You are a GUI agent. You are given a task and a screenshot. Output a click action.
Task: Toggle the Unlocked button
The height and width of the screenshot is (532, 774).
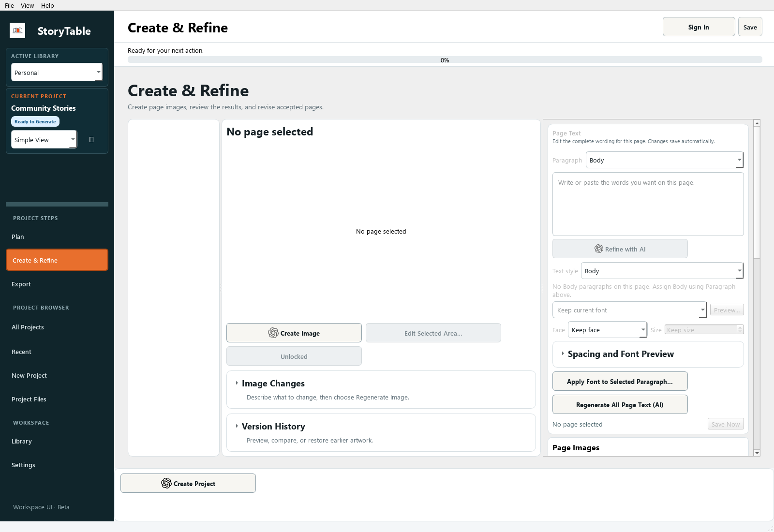[x=294, y=356]
